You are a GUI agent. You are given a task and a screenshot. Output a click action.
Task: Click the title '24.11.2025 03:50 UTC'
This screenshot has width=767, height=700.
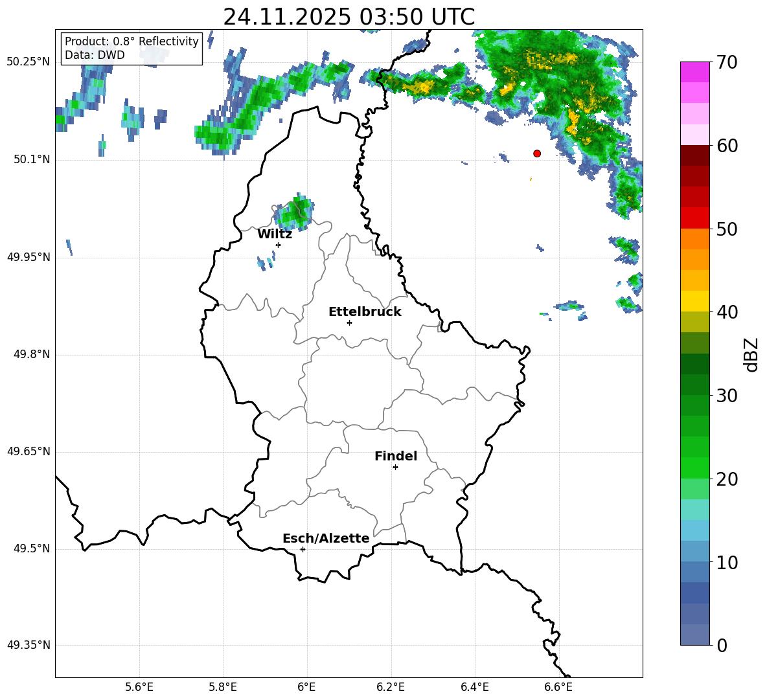(x=349, y=17)
